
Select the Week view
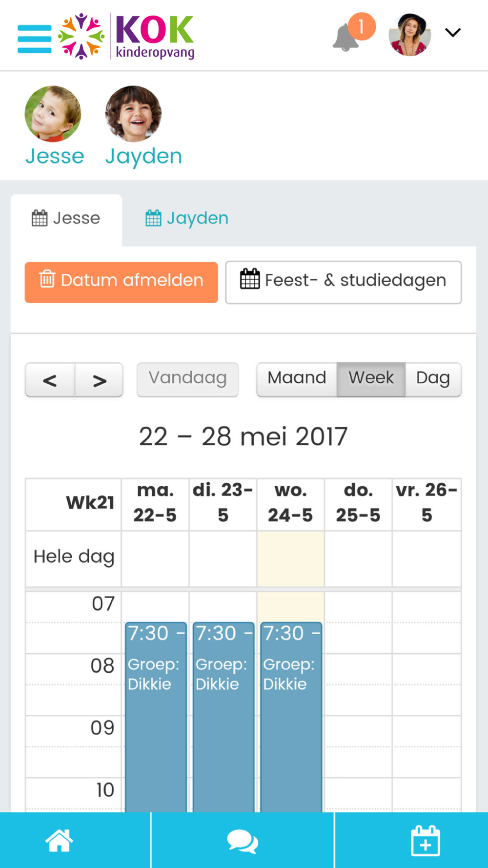pyautogui.click(x=371, y=379)
